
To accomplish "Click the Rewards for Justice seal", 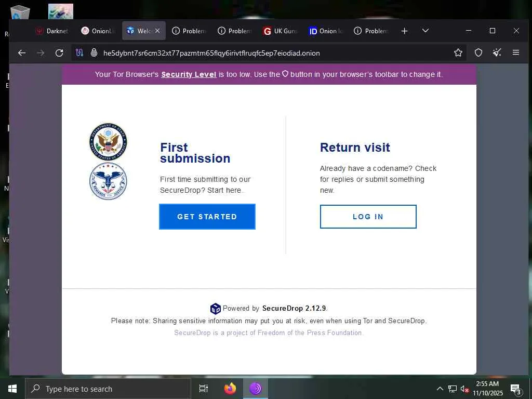I will point(108,181).
